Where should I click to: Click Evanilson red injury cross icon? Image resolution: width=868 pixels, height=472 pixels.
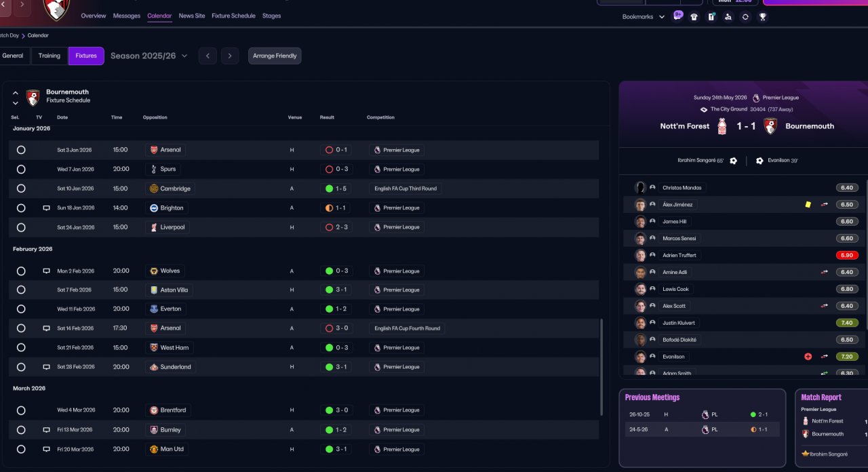click(x=808, y=357)
